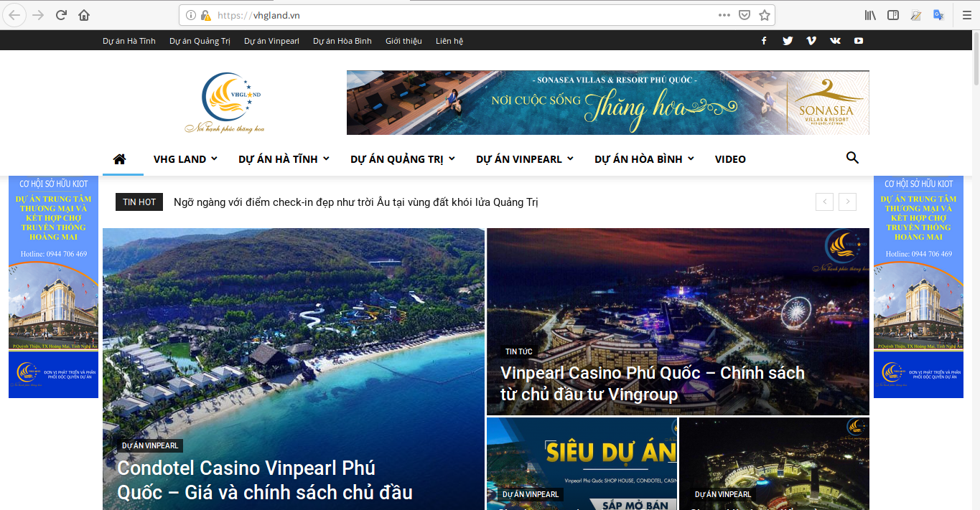
Task: Go back to the previous page
Action: [15, 15]
